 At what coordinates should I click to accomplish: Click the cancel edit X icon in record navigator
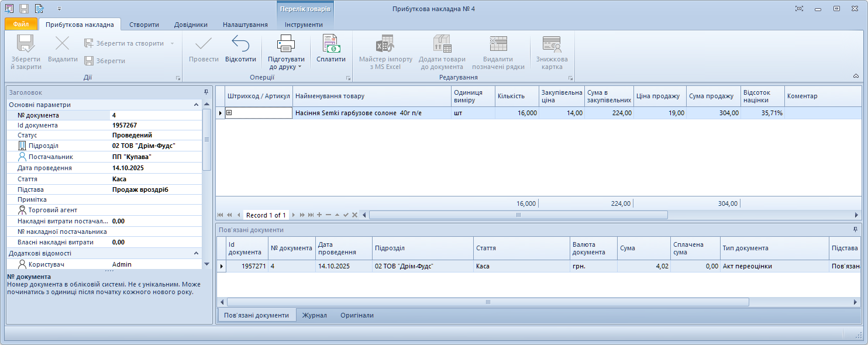coord(354,215)
